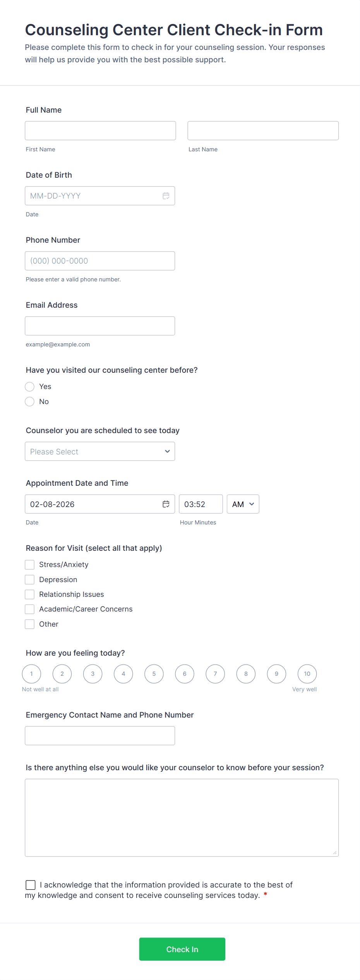Open appointment date calendar icon
The height and width of the screenshot is (980, 360).
point(166,504)
